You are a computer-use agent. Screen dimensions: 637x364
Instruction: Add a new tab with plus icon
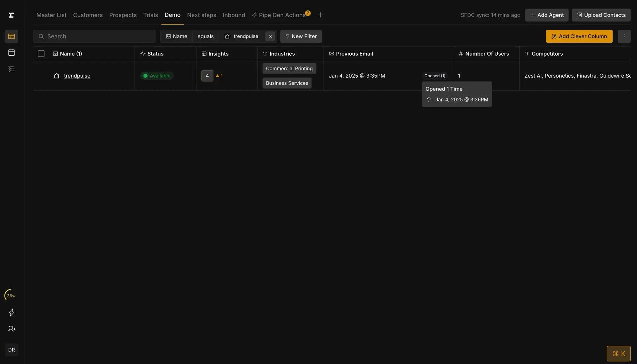[320, 15]
